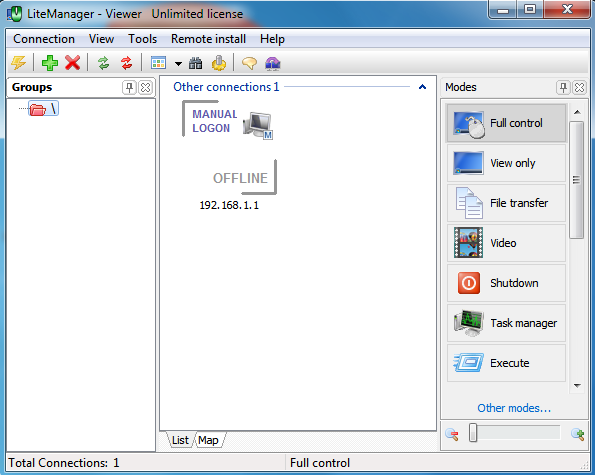
Task: Click the yellow settings gear icon
Action: [x=219, y=63]
